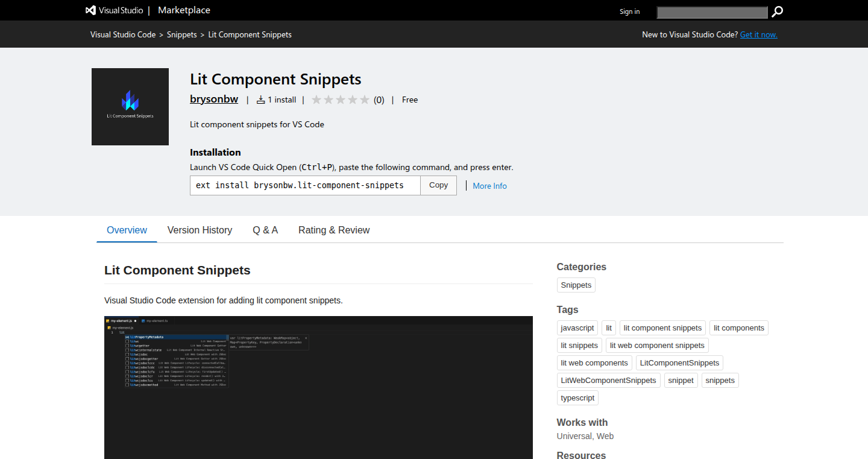
Task: Open the Q & A tab
Action: coord(265,230)
